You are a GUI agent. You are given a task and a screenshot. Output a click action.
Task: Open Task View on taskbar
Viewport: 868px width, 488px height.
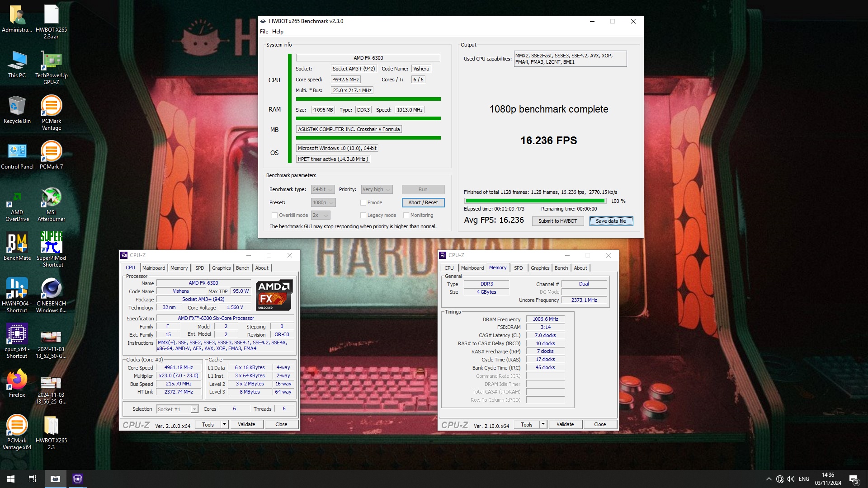click(33, 479)
